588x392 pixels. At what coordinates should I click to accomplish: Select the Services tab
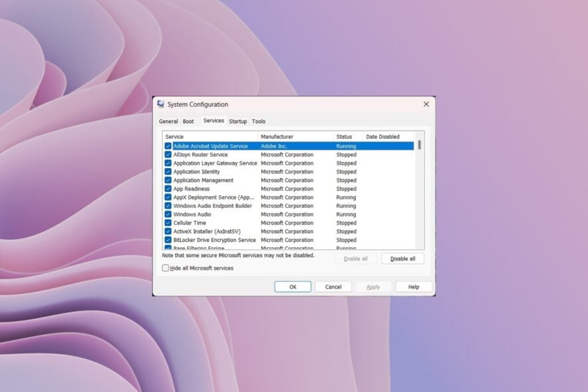point(214,120)
